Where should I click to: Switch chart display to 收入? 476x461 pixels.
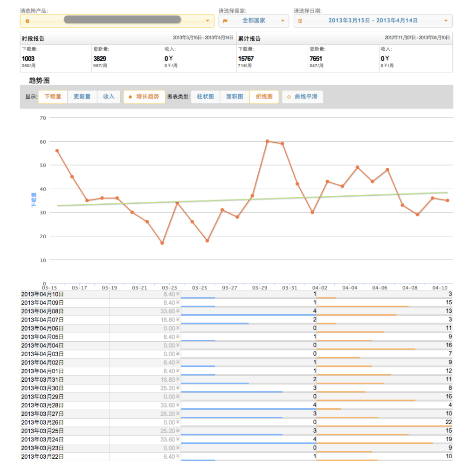[x=109, y=97]
